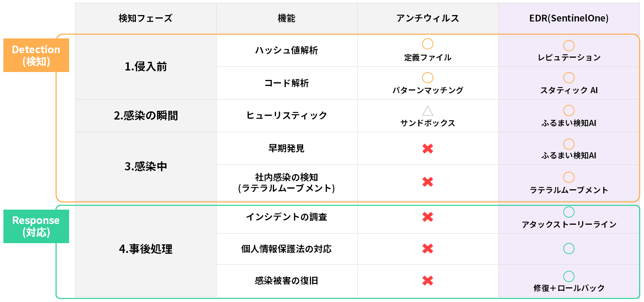Click the green circle above 修復+ロールバック
Image resolution: width=644 pixels, height=302 pixels.
click(x=569, y=276)
